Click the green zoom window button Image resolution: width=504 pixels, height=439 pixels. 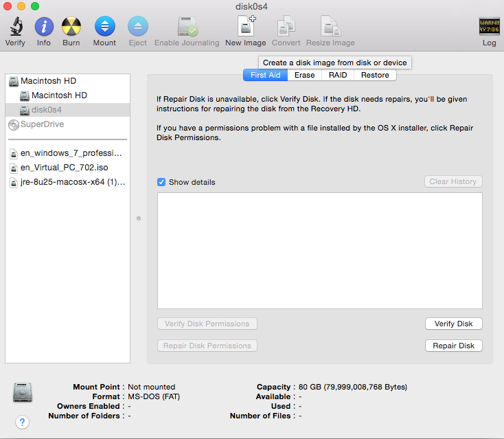tap(35, 6)
